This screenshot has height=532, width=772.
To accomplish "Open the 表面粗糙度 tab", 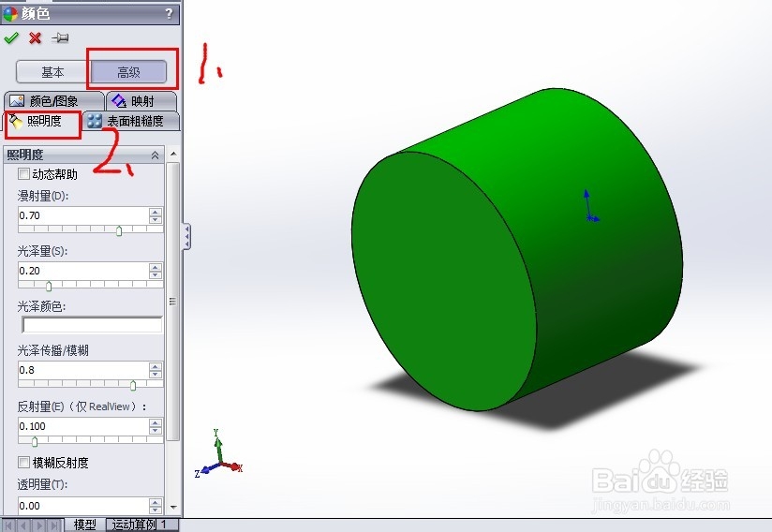I will click(131, 121).
